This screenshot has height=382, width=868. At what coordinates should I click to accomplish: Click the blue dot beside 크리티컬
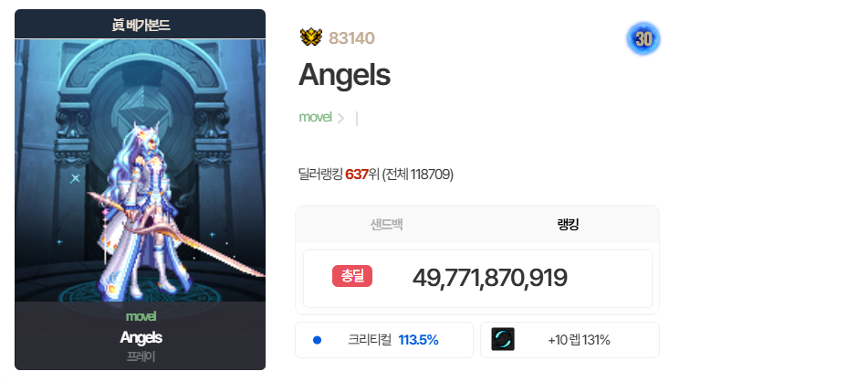(318, 340)
